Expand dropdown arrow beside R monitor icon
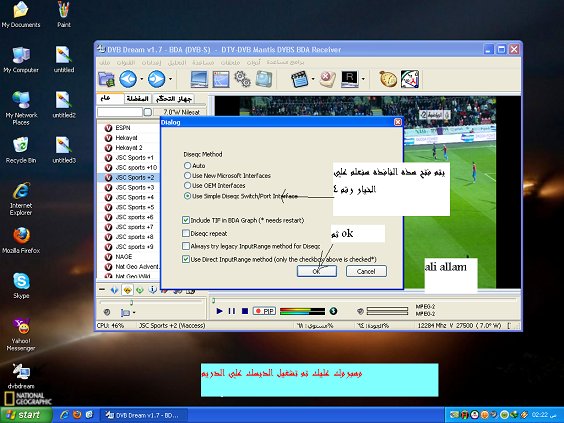 click(x=363, y=79)
